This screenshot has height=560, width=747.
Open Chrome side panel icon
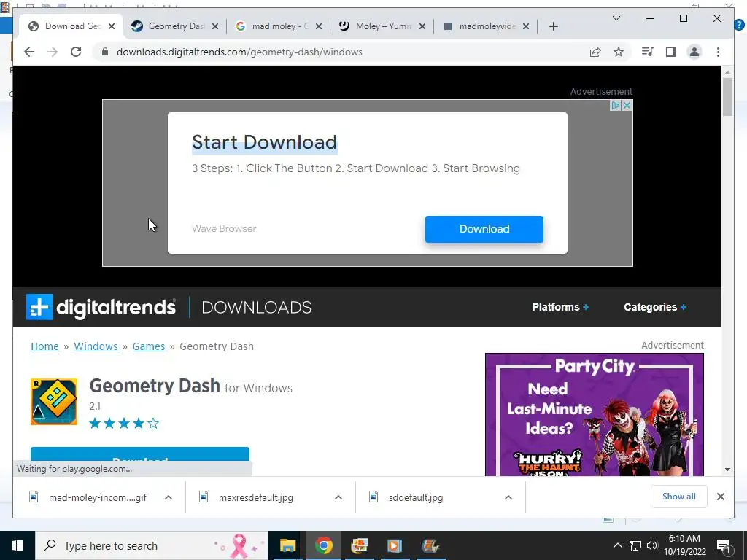[x=671, y=52]
